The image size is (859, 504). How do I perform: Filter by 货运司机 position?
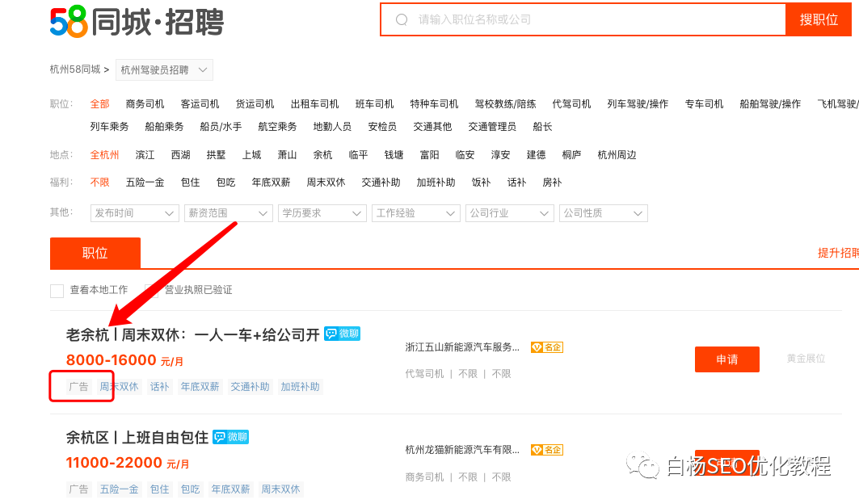pyautogui.click(x=255, y=104)
